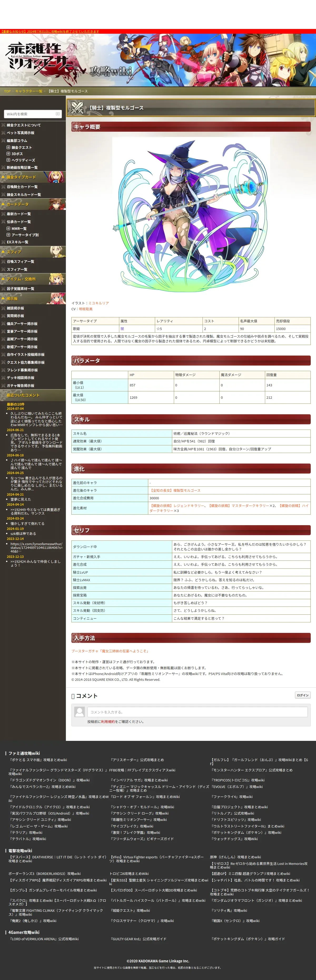Expand the アーサータイプ別 sidebar entry
This screenshot has height=980, width=316.
coord(8,235)
